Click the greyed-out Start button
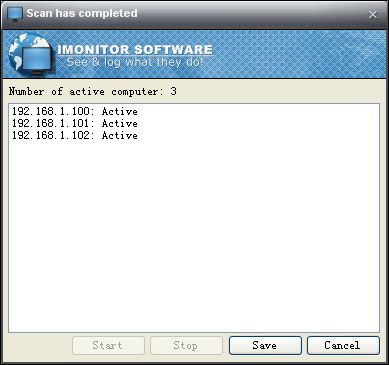 coord(108,345)
